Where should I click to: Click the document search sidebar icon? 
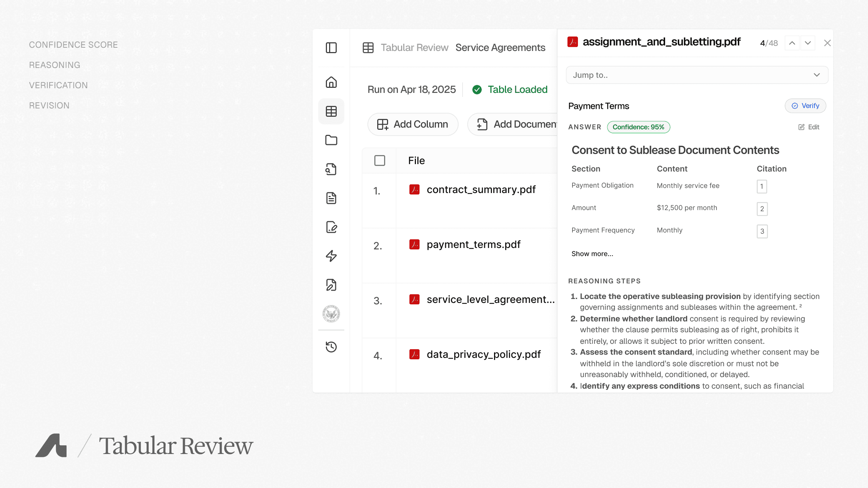331,169
